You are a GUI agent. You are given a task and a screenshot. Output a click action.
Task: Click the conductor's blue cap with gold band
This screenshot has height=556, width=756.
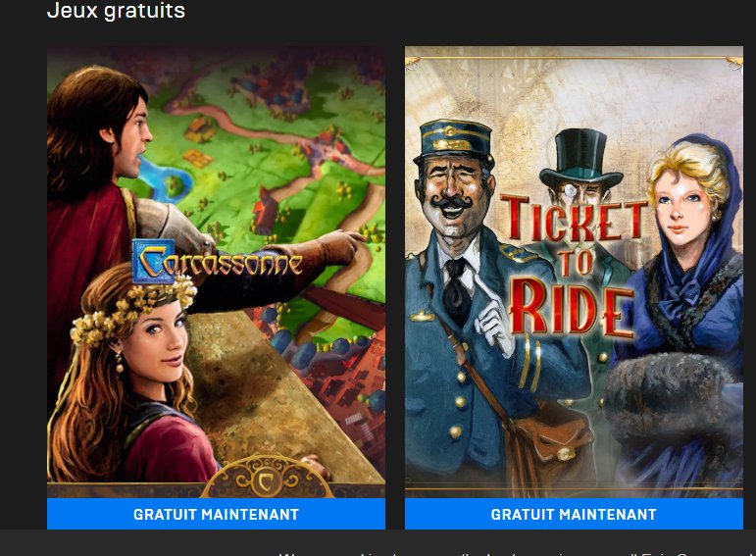click(453, 141)
